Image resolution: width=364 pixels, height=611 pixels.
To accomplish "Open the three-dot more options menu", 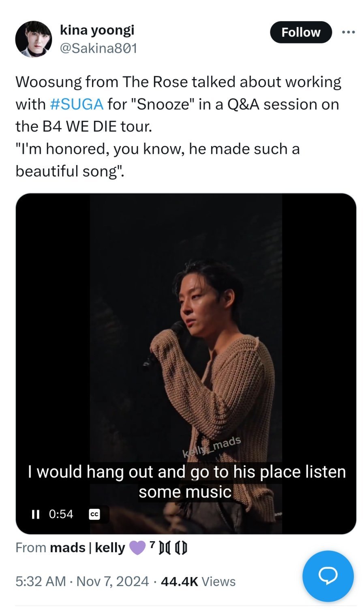I will (x=348, y=32).
